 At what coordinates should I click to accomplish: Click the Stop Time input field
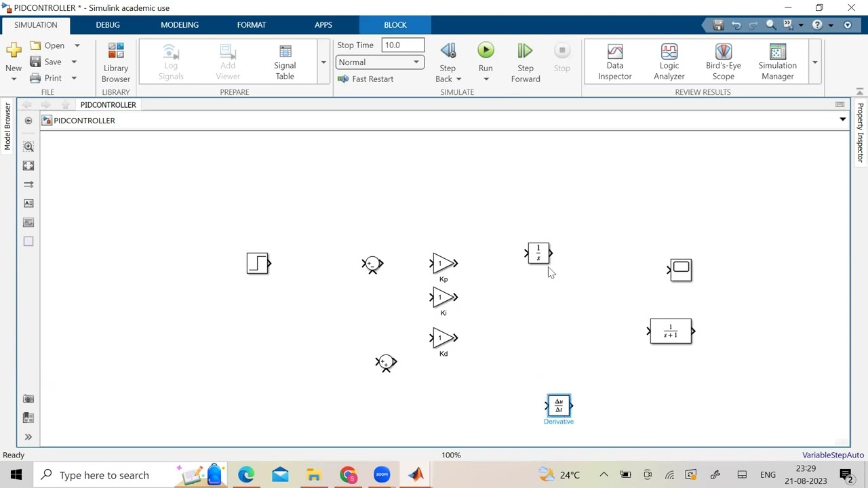403,45
